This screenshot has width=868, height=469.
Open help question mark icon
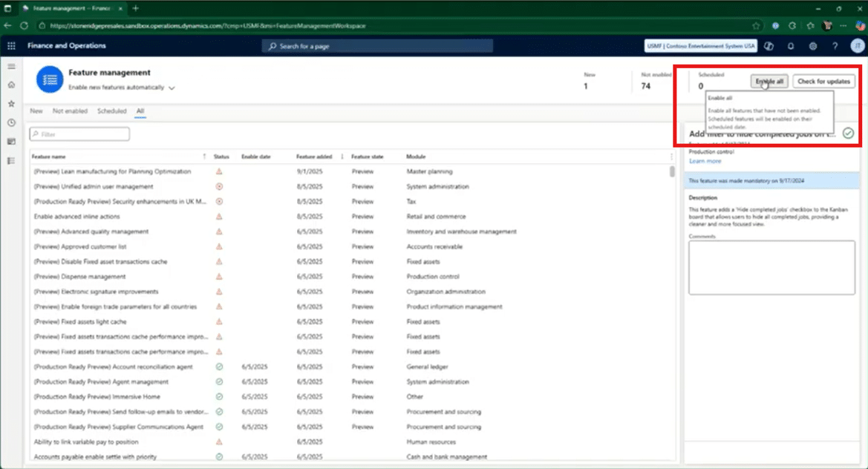coord(835,46)
